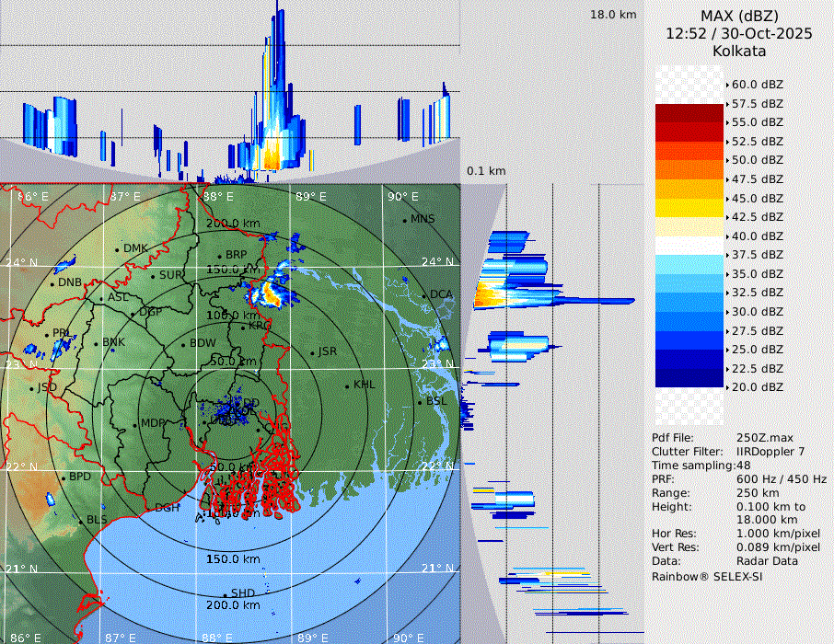Click the dark red swatch near 57.5 dBZ
This screenshot has width=834, height=644.
click(x=689, y=113)
